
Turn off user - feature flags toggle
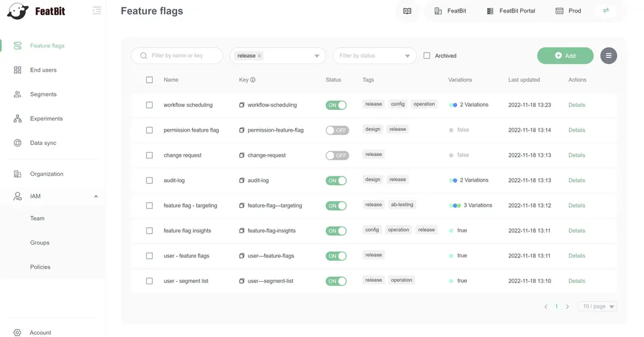point(336,256)
